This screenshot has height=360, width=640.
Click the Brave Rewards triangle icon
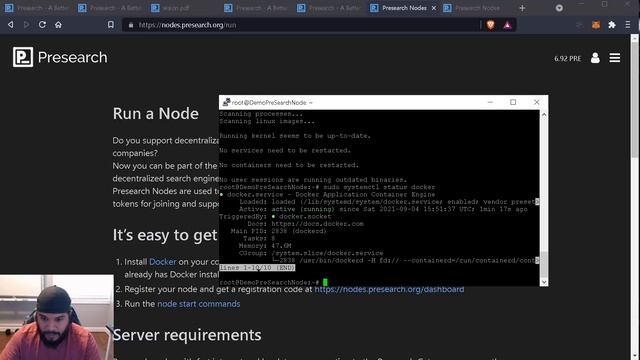click(x=507, y=25)
